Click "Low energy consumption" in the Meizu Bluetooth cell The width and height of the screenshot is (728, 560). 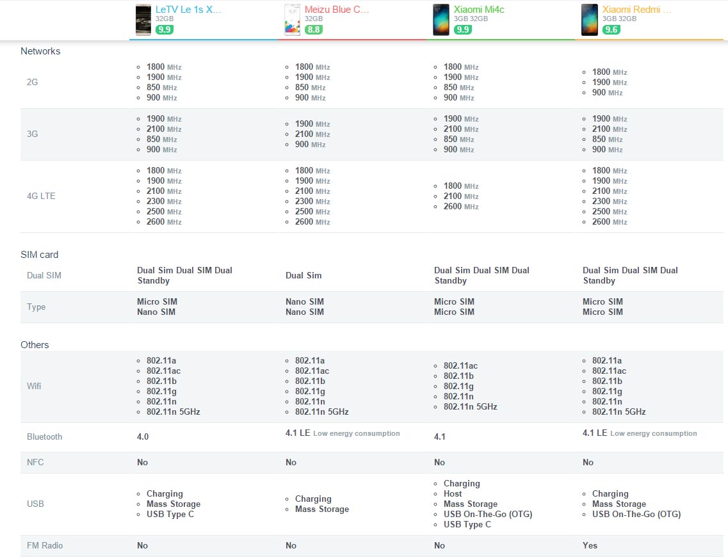(x=357, y=433)
